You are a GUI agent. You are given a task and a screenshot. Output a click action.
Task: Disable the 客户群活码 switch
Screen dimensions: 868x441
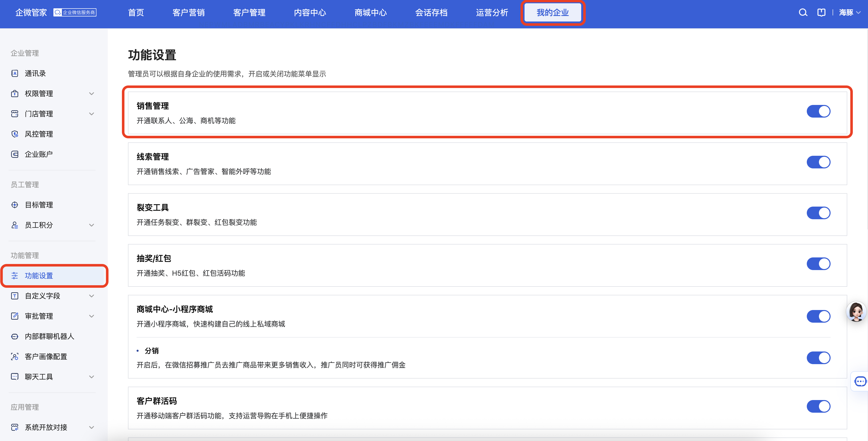(x=818, y=406)
